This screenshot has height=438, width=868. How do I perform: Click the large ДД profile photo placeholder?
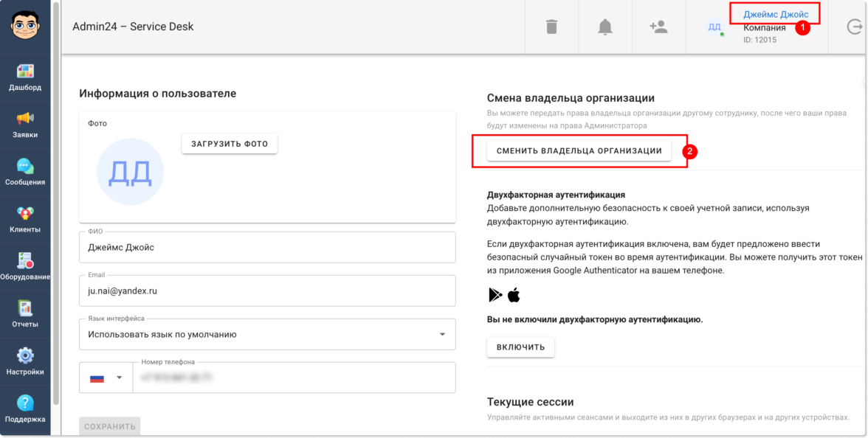pos(130,172)
